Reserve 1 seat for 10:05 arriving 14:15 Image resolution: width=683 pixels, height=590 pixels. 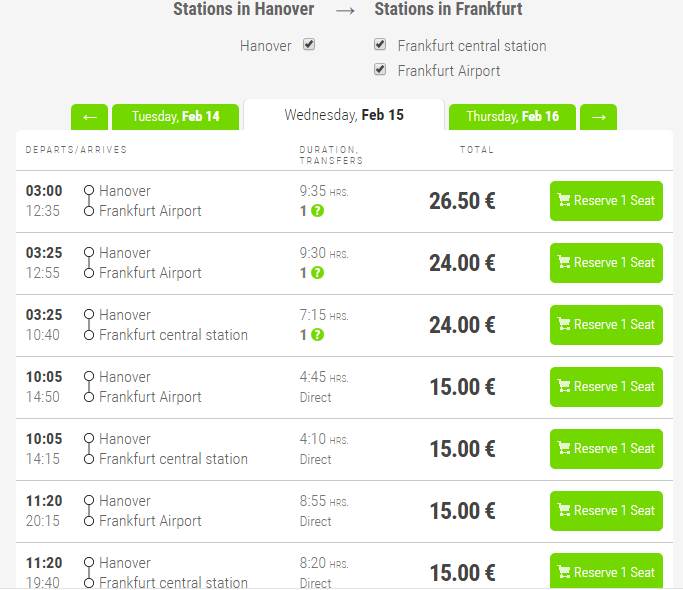point(606,449)
